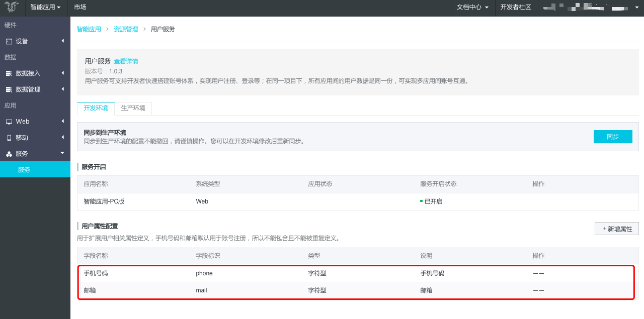644x319 pixels.
Task: Click the 同步 button
Action: click(x=613, y=137)
